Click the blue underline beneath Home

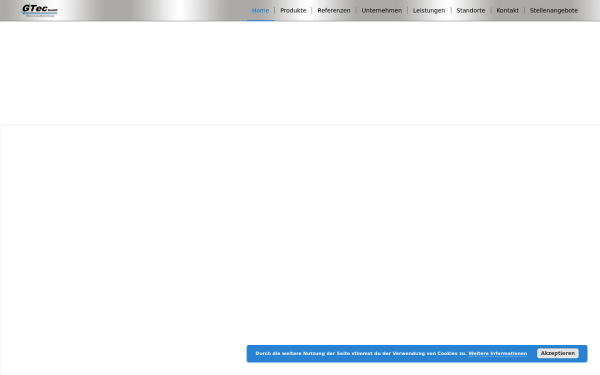(260, 20)
